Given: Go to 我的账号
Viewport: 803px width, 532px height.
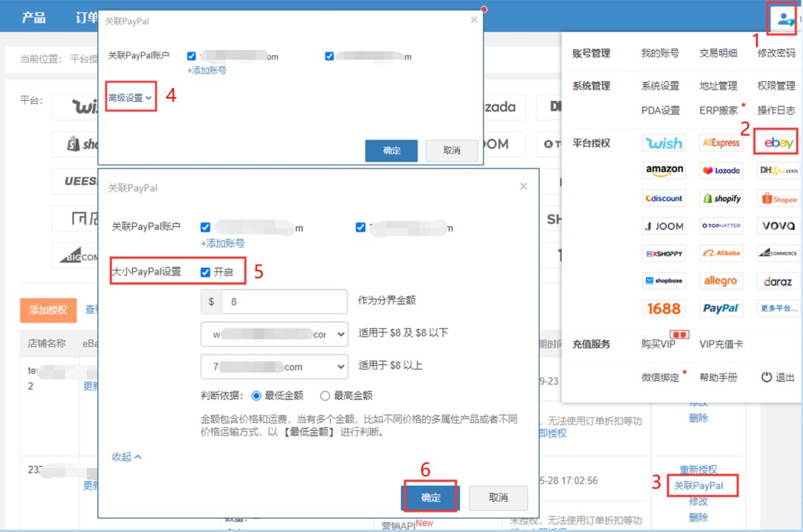Looking at the screenshot, I should (660, 53).
